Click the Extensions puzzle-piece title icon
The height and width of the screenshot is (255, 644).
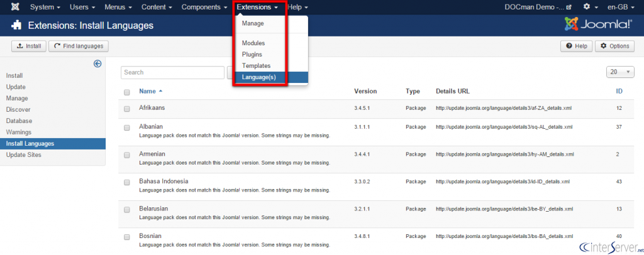(16, 25)
